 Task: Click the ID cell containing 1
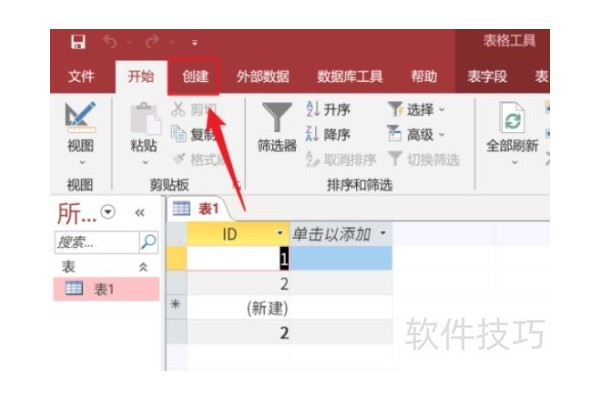[238, 258]
